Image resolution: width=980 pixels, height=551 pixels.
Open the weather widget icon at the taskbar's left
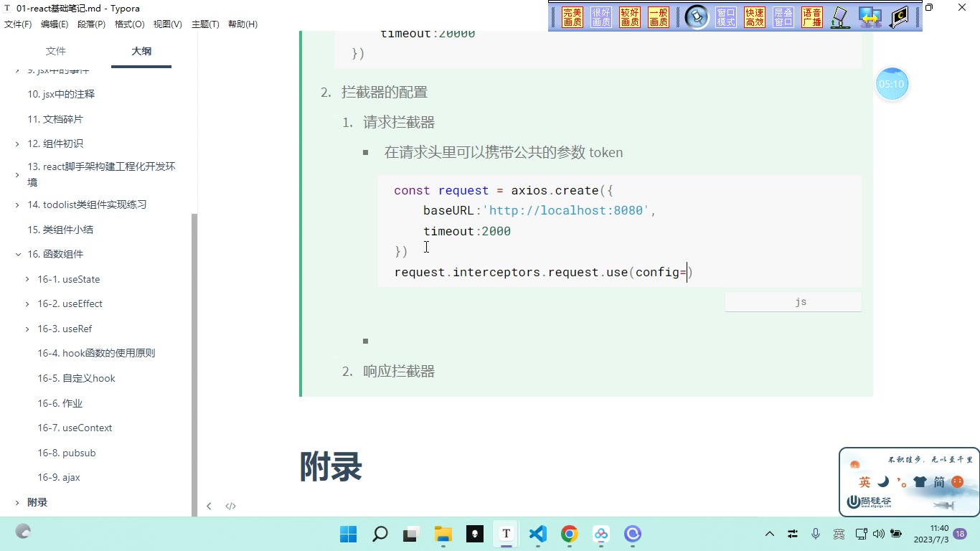click(24, 532)
